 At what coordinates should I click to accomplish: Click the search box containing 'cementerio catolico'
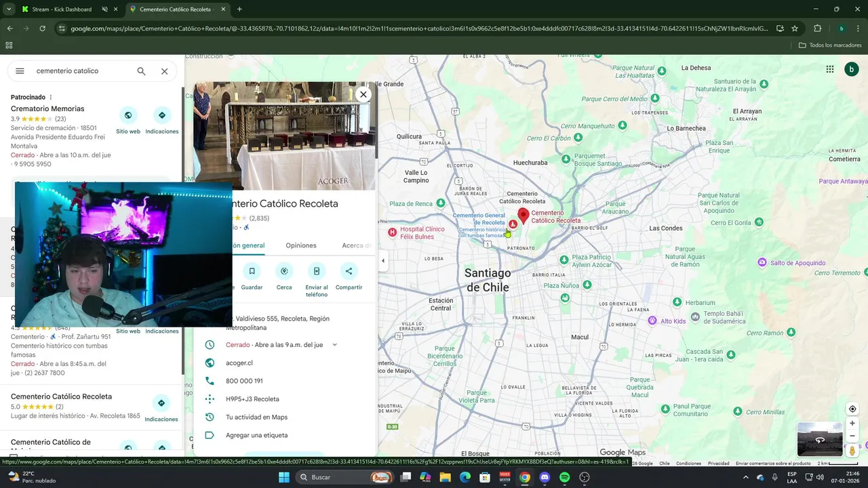(x=81, y=70)
